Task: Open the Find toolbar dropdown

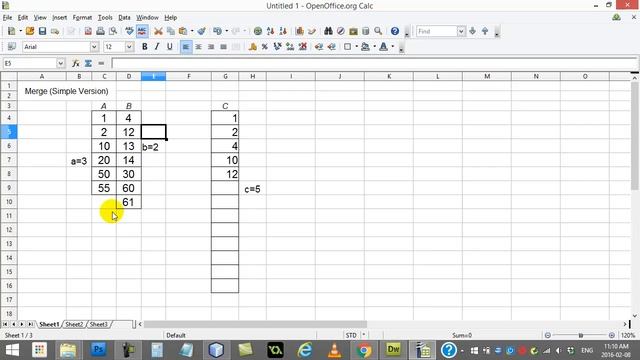Action: (x=461, y=31)
